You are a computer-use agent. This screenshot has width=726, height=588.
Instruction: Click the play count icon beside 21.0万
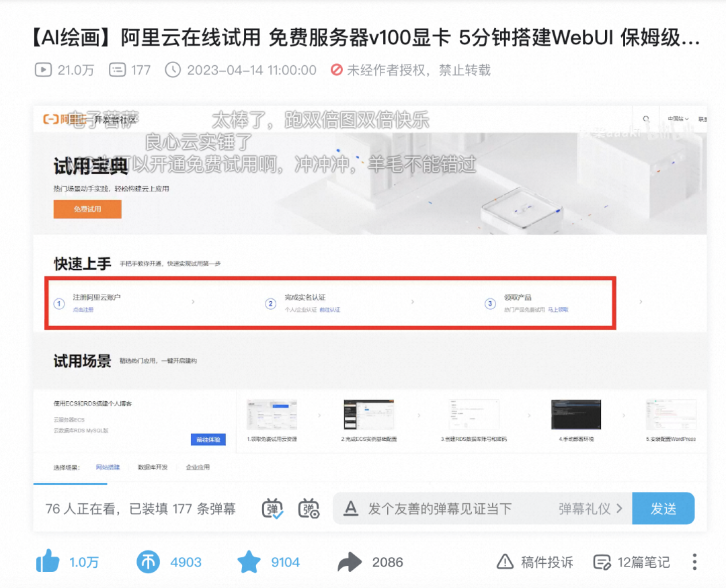click(x=43, y=70)
